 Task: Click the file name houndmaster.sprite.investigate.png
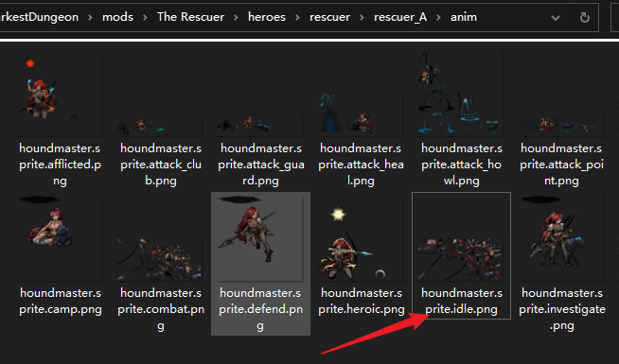pyautogui.click(x=562, y=309)
